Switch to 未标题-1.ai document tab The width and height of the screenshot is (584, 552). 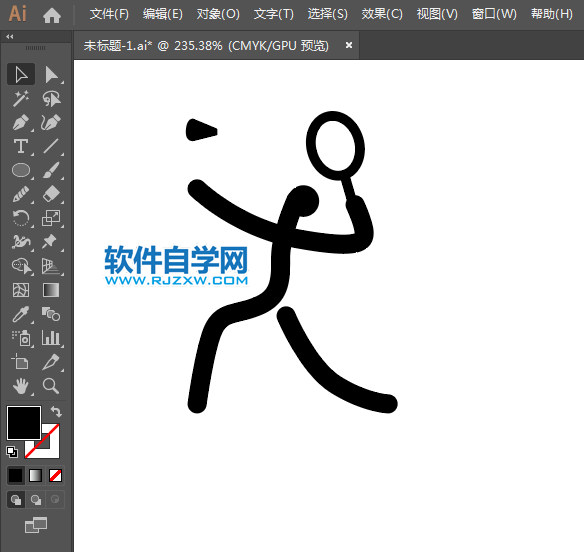(x=206, y=46)
